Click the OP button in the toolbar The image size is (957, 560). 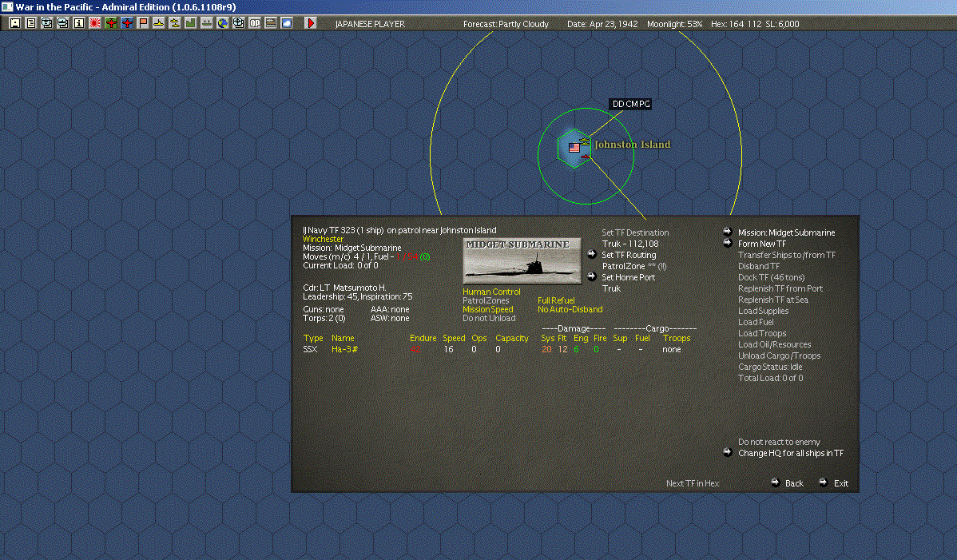[255, 23]
